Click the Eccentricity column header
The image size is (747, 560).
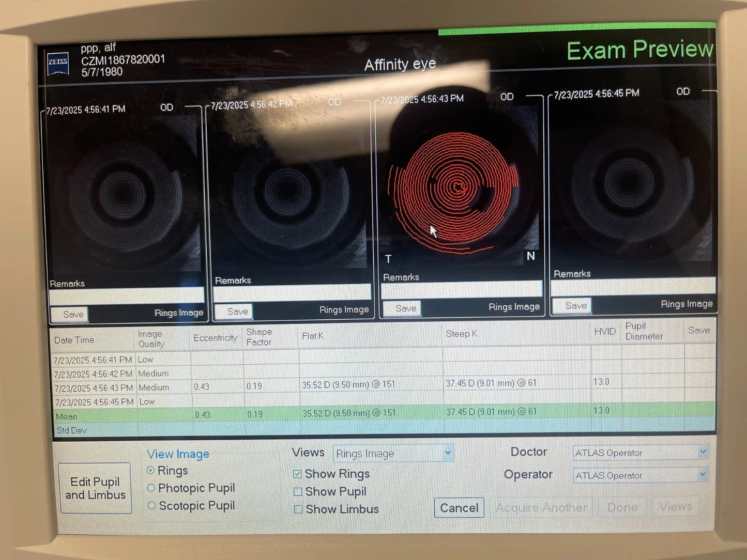215,338
